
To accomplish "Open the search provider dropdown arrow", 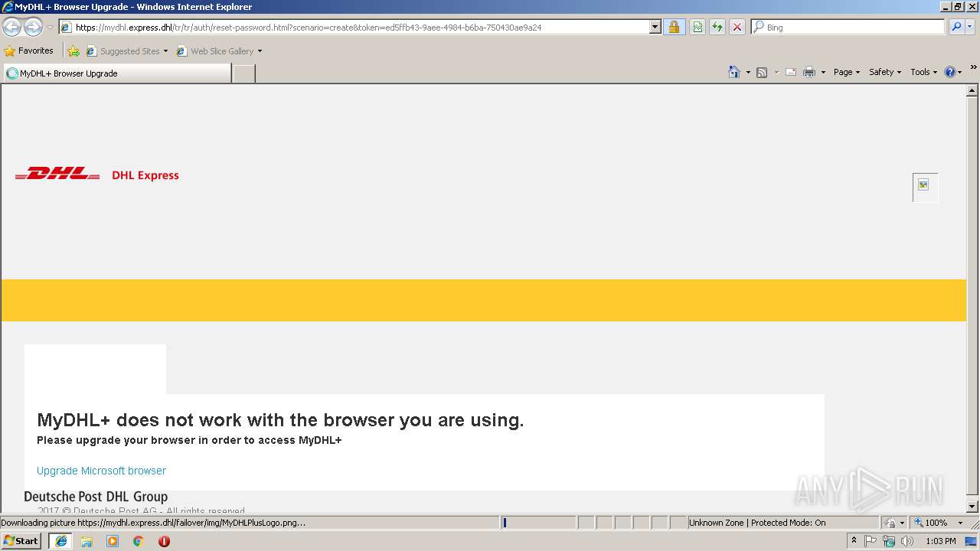I will point(970,28).
